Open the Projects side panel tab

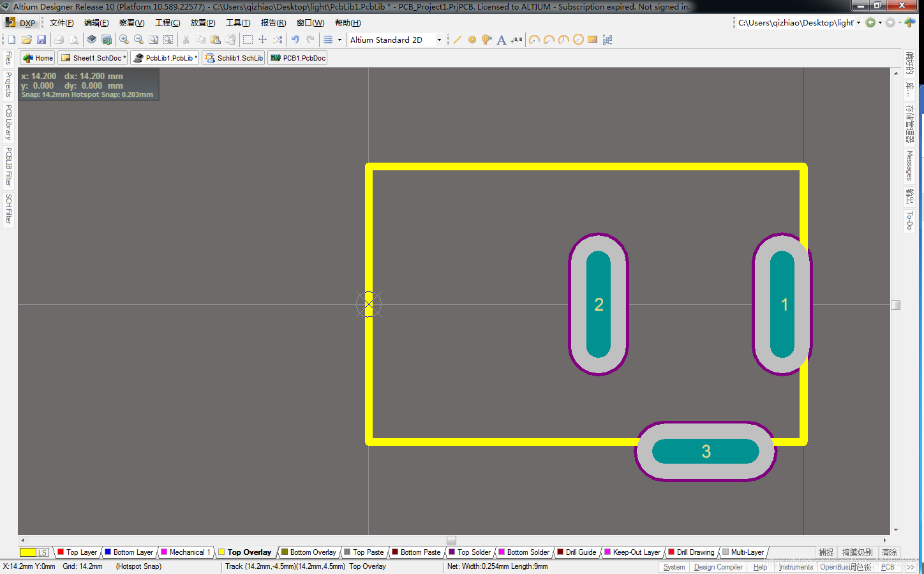[x=9, y=84]
